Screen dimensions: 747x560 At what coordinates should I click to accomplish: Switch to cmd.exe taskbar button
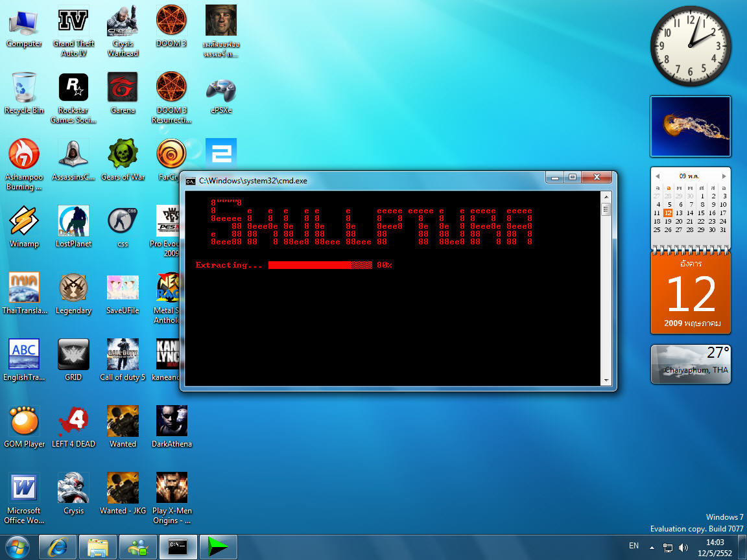pos(178,547)
